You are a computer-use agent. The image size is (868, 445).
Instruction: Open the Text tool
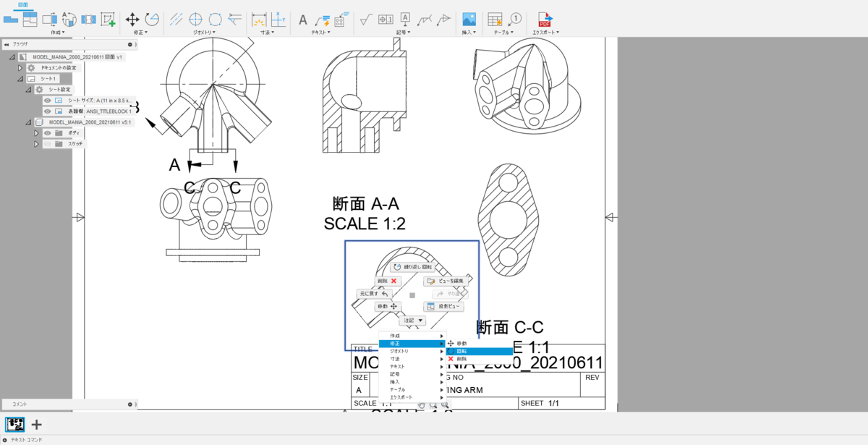[x=302, y=19]
